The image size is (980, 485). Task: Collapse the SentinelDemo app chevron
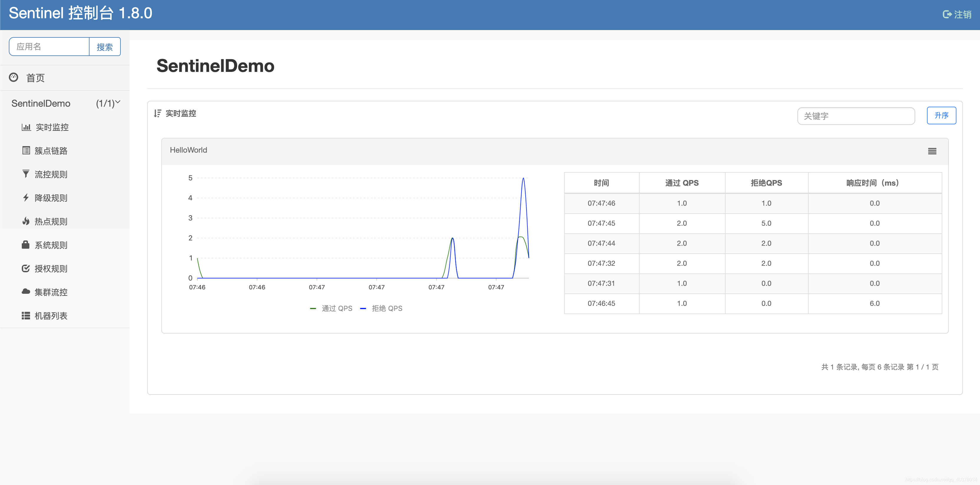[118, 102]
